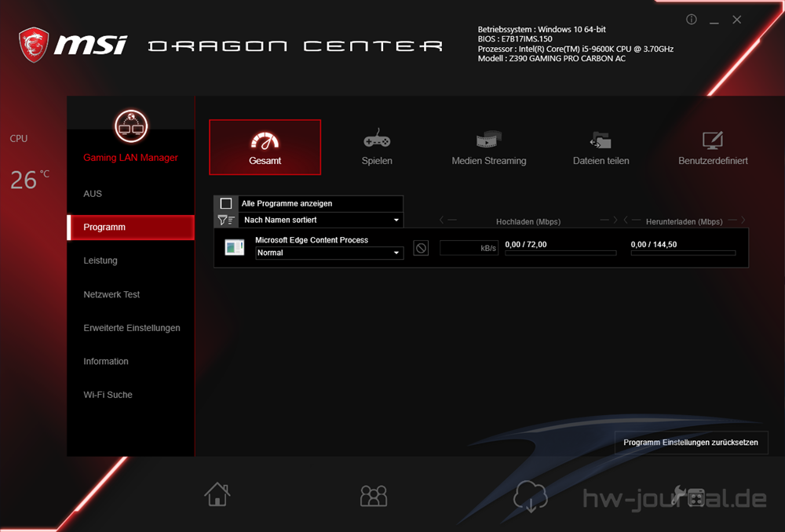The height and width of the screenshot is (532, 785).
Task: Click the filter sort icon
Action: click(x=226, y=220)
